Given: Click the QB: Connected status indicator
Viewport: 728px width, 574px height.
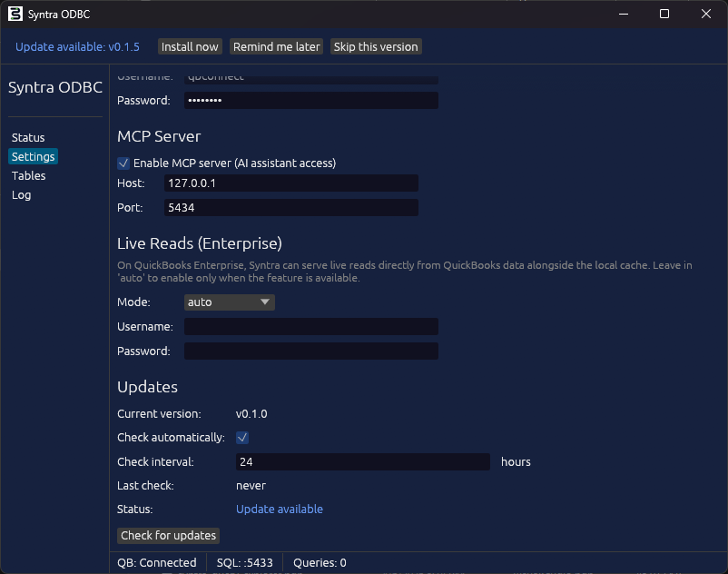Looking at the screenshot, I should coord(156,562).
